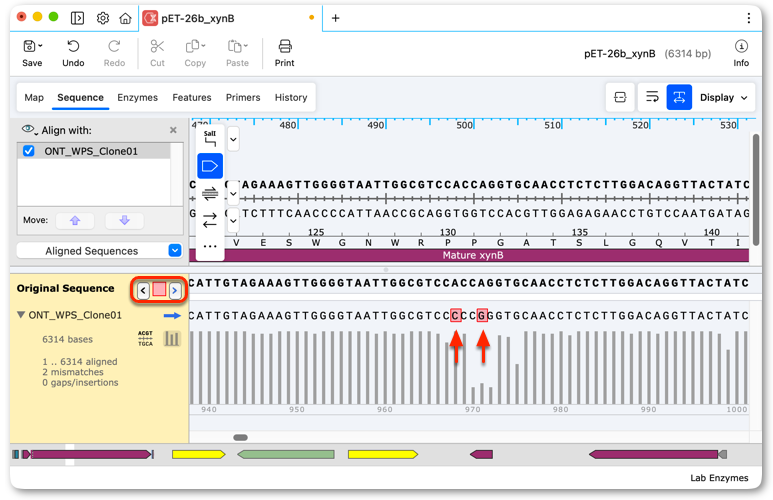Screen dimensions: 773x500
Task: Toggle the quality bars chart icon
Action: [172, 339]
